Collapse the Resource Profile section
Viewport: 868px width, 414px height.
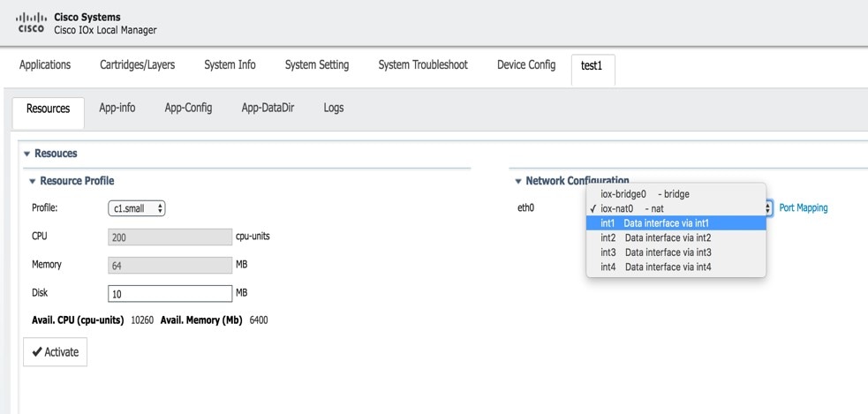(x=33, y=181)
